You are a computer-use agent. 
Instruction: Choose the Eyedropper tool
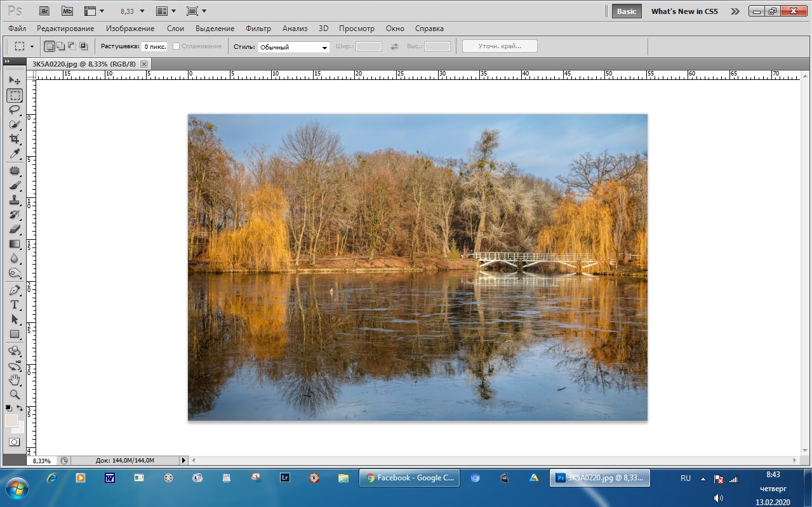pos(15,154)
